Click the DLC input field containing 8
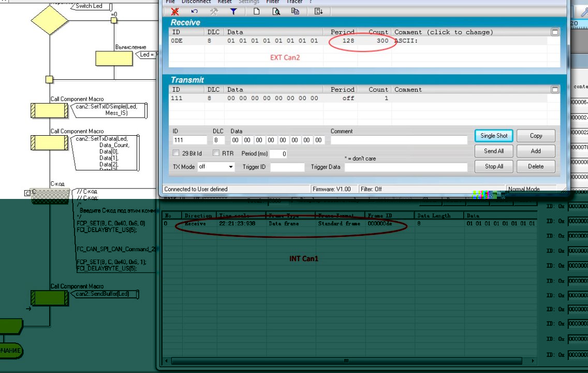This screenshot has height=373, width=588. 218,140
